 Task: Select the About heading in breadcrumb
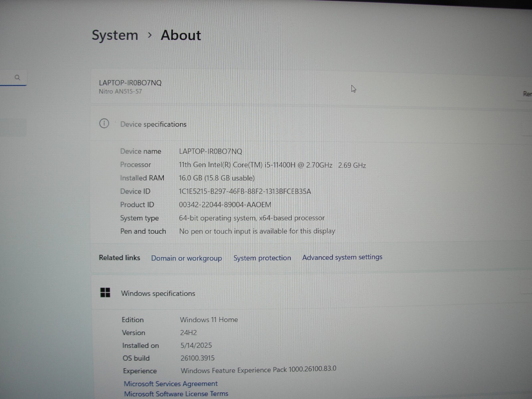point(181,35)
